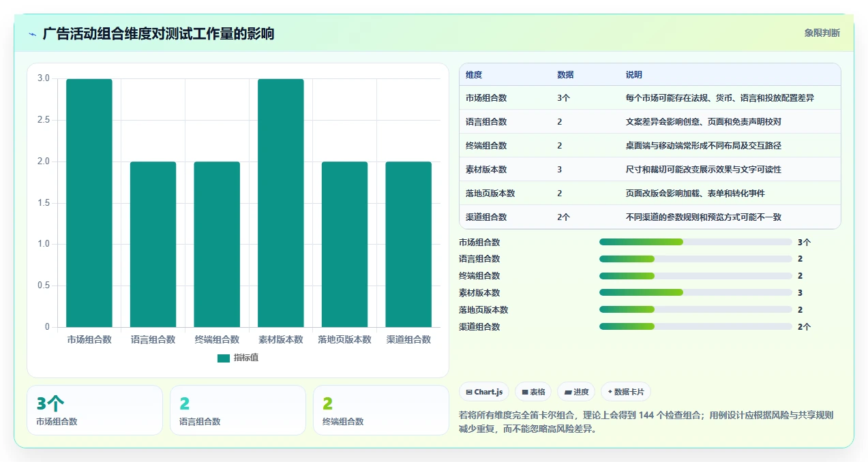Click the chart x-axis label 素材版本数
Screen dimensions: 868x462
click(281, 339)
